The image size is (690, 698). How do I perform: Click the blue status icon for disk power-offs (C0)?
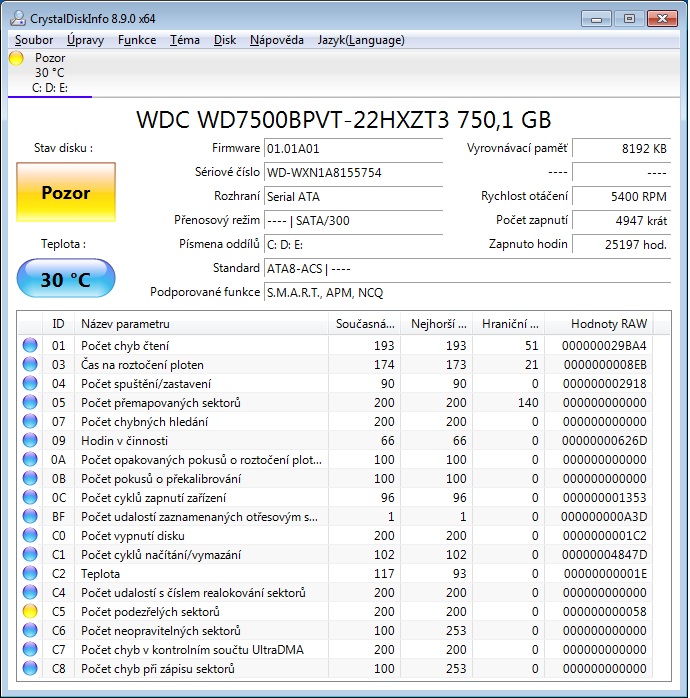[x=30, y=536]
